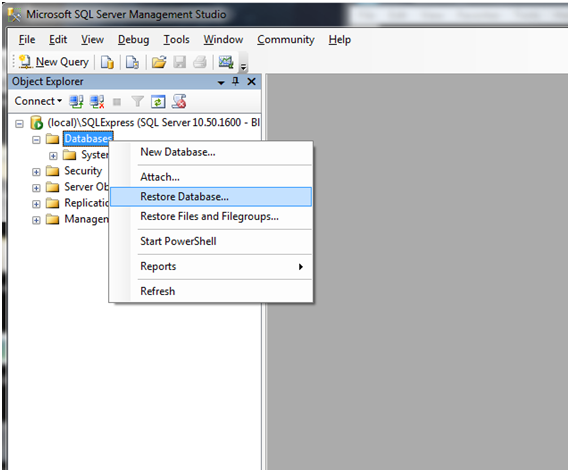Image resolution: width=570 pixels, height=472 pixels.
Task: Toggle auto-hide pin on Object Explorer
Action: tap(236, 81)
